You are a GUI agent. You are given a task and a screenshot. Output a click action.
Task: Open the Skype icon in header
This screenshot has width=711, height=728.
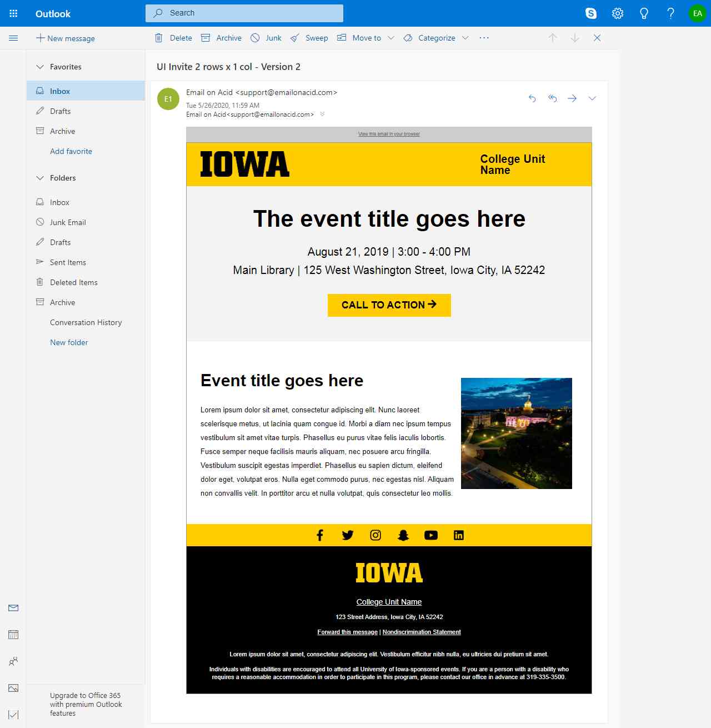point(591,13)
